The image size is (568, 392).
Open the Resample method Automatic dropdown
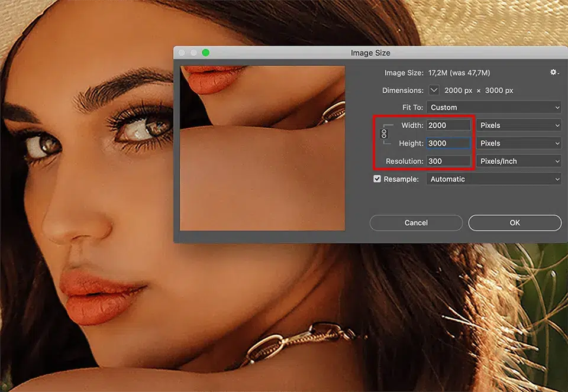pos(493,179)
